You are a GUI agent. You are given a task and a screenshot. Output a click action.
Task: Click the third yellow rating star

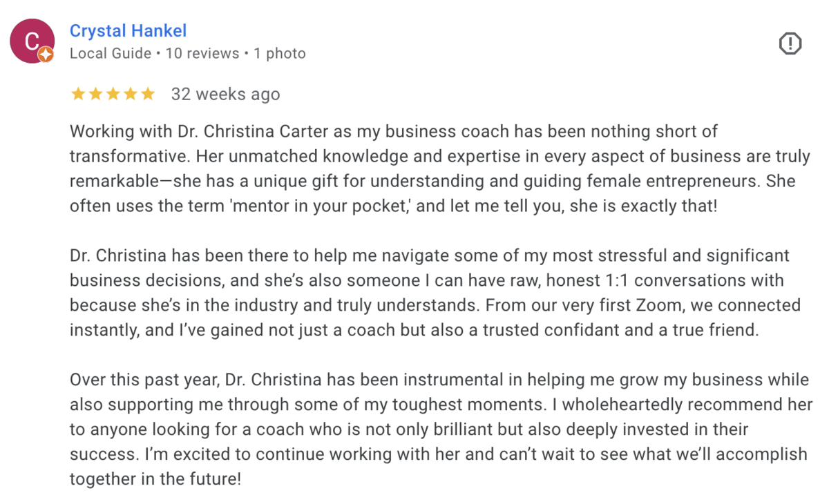coord(113,95)
